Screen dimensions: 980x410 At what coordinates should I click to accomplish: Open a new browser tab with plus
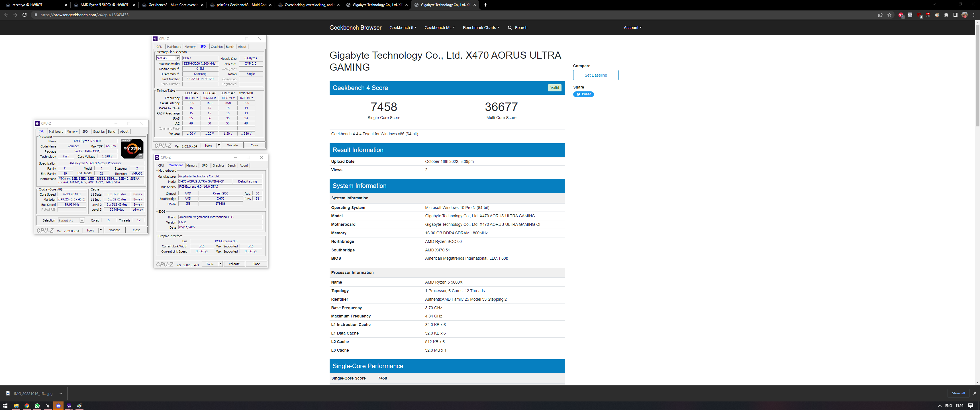click(485, 5)
